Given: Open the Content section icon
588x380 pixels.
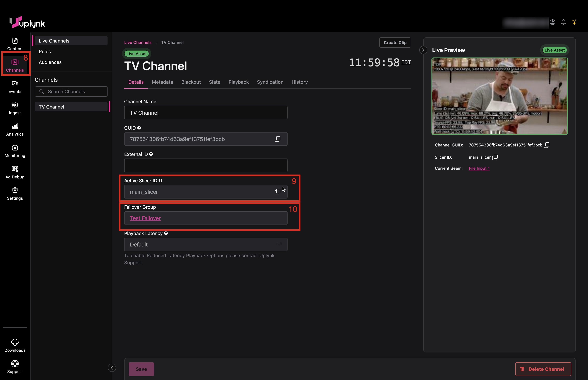Looking at the screenshot, I should (x=15, y=41).
